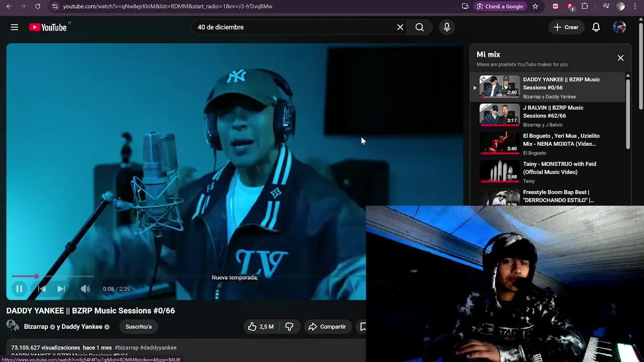644x362 pixels.
Task: Like the video (2,5 M)
Action: pos(261,327)
